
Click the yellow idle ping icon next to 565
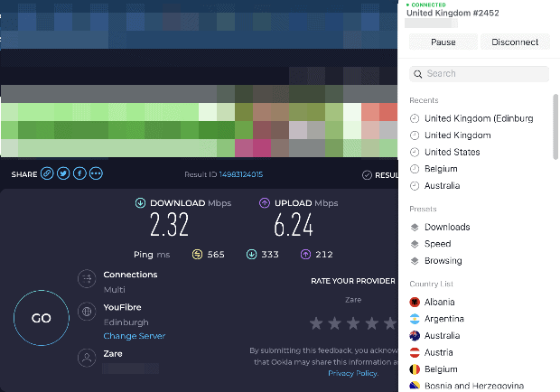click(x=197, y=254)
